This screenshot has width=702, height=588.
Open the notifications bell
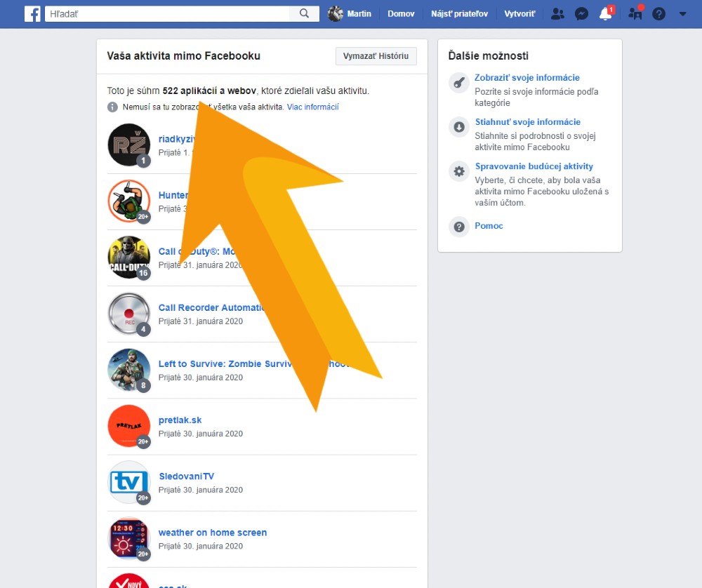606,13
